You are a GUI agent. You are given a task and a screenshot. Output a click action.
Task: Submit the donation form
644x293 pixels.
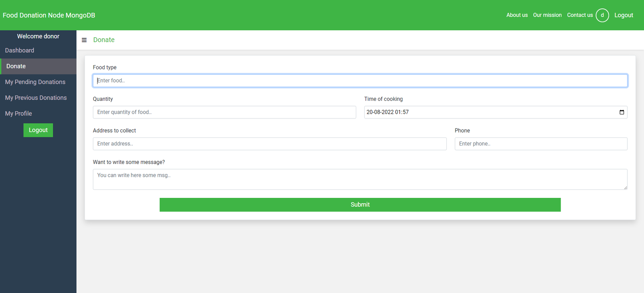[360, 205]
